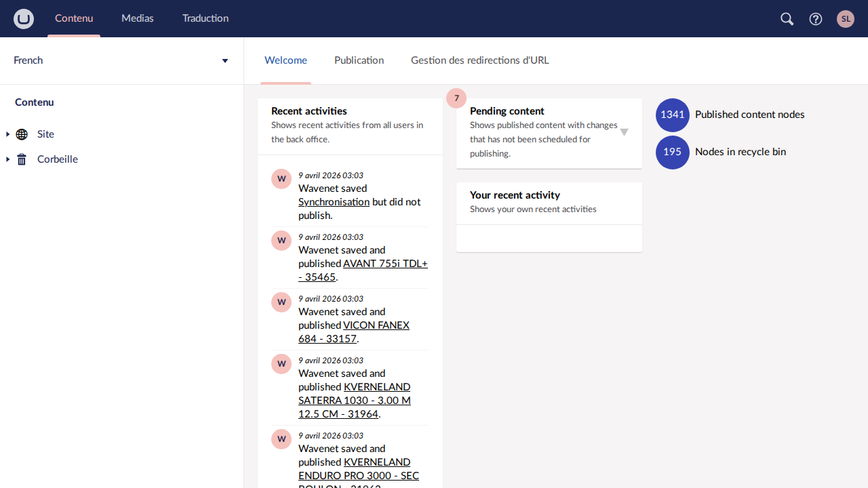
Task: Open the Gestion des redirections d'URL tab
Action: point(479,60)
